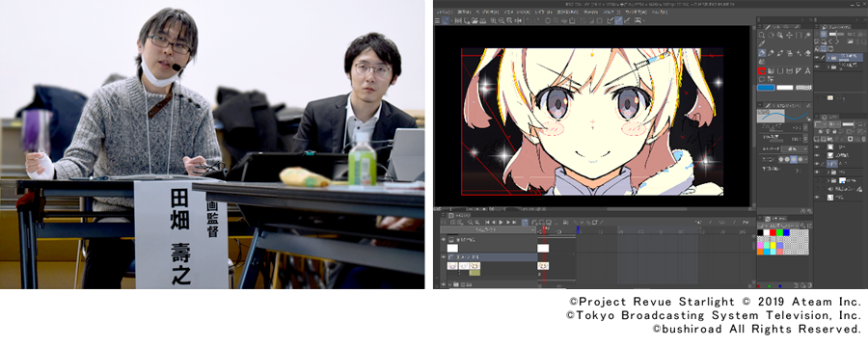The height and width of the screenshot is (347, 868).
Task: Click the Save icon in command bar
Action: (x=482, y=20)
